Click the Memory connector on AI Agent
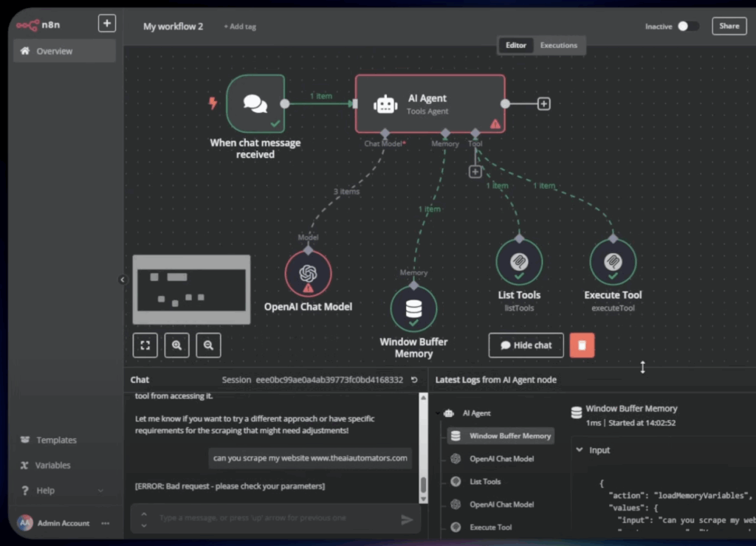 point(445,133)
